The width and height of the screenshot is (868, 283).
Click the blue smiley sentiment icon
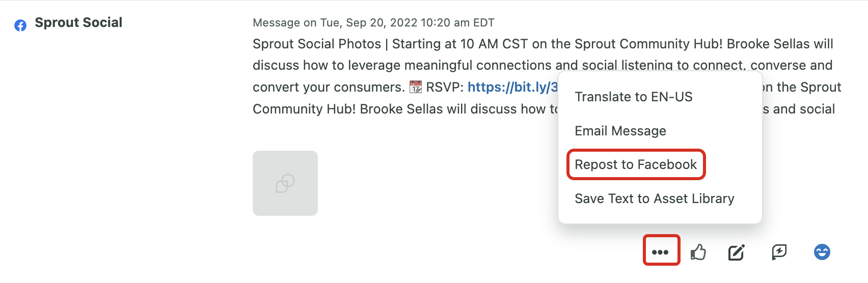[822, 252]
